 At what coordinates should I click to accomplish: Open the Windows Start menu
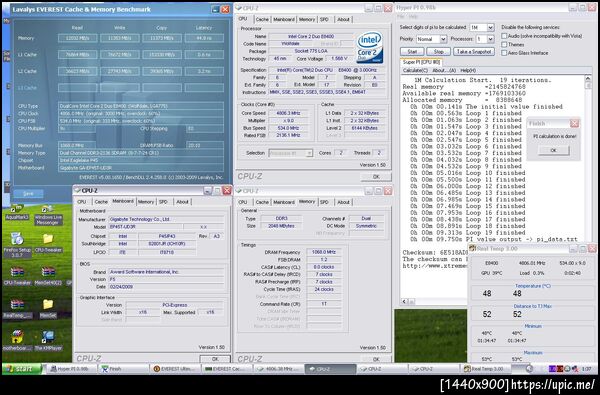22,369
